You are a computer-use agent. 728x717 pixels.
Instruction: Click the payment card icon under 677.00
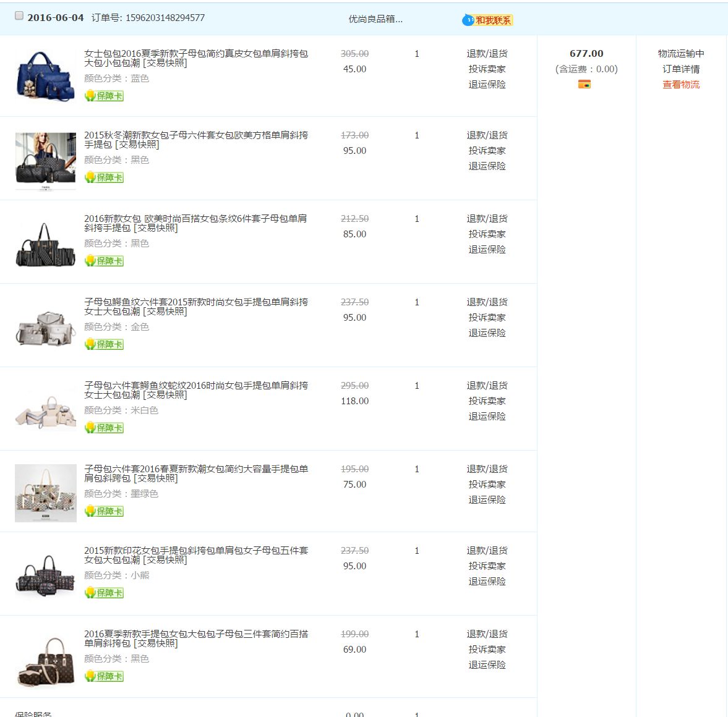coord(584,84)
